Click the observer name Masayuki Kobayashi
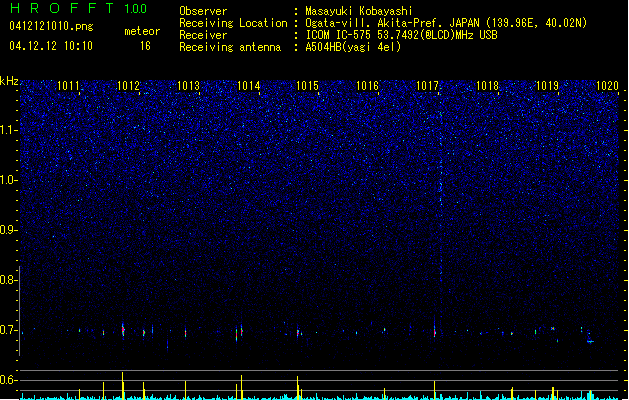629x400 pixels. [x=359, y=11]
